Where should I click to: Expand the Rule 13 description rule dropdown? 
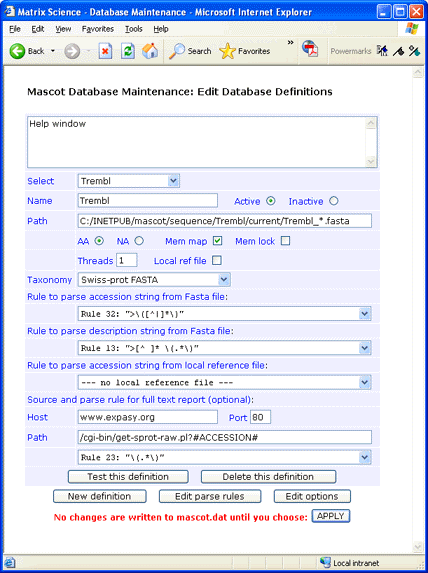tap(224, 348)
